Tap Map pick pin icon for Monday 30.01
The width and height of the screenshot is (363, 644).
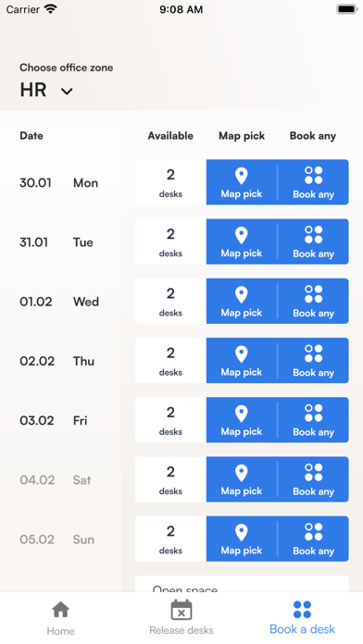point(242,176)
